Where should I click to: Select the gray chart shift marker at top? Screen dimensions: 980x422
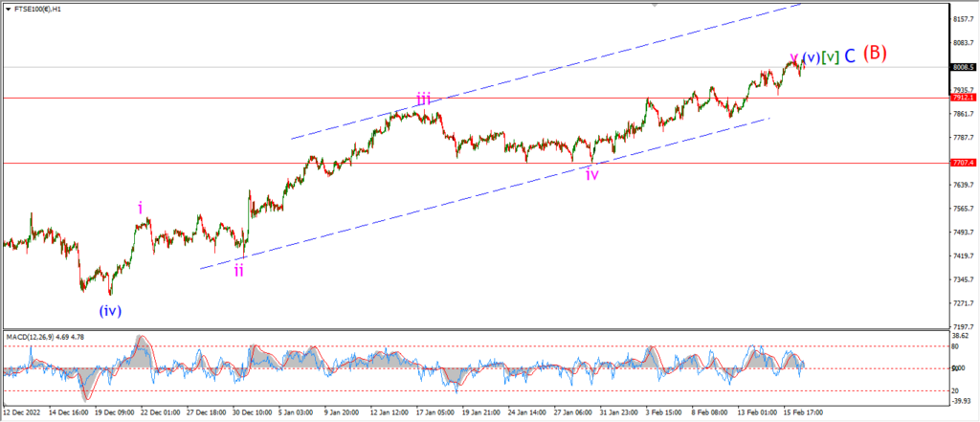pos(655,5)
